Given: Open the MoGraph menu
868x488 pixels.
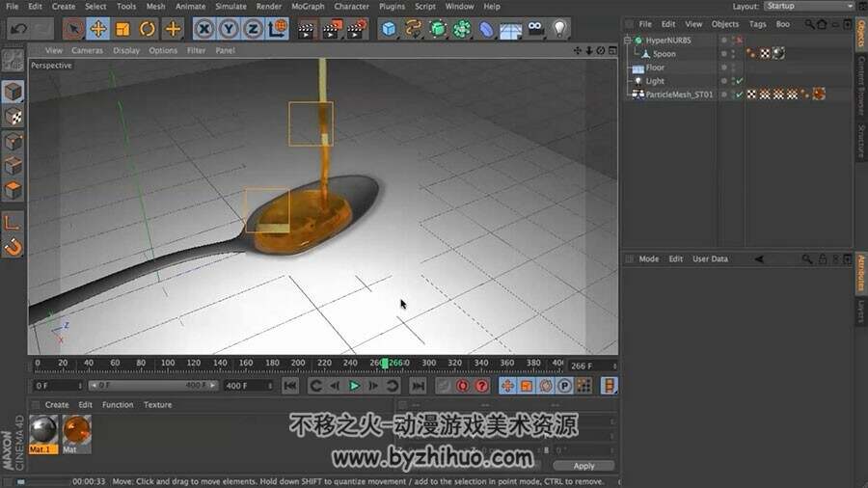Looking at the screenshot, I should [x=308, y=7].
